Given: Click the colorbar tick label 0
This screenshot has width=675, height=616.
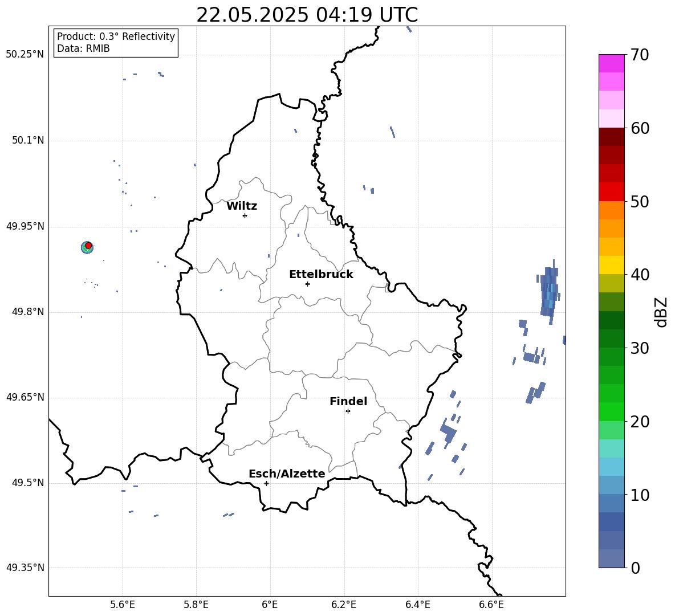Looking at the screenshot, I should (635, 568).
